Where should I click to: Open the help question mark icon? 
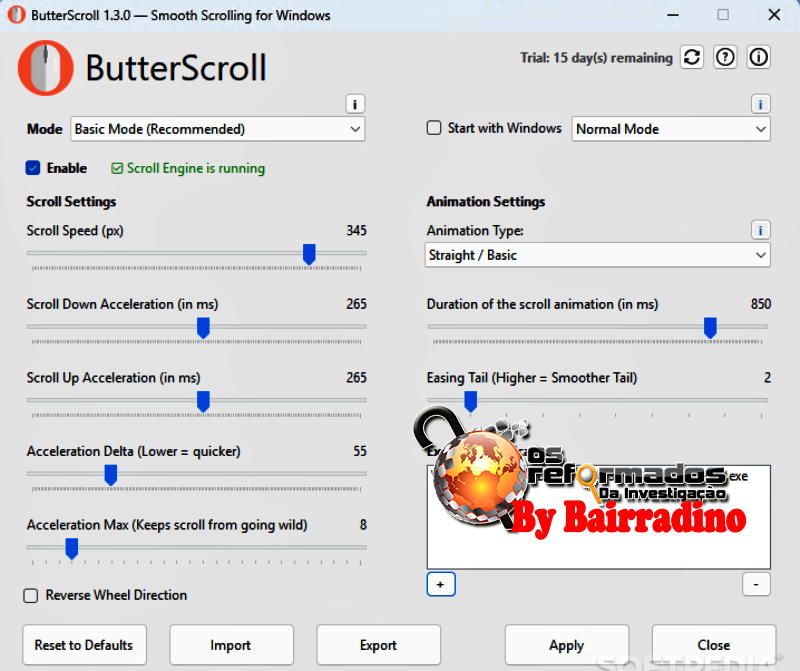[x=726, y=57]
